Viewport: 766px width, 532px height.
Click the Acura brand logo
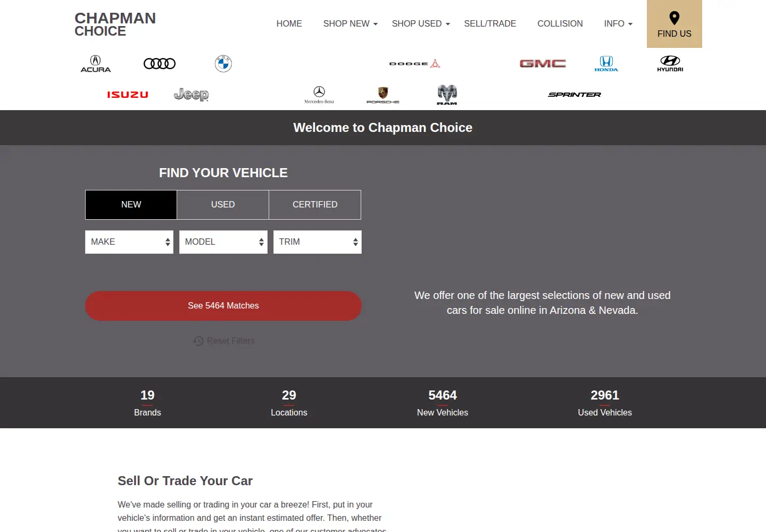click(x=96, y=64)
